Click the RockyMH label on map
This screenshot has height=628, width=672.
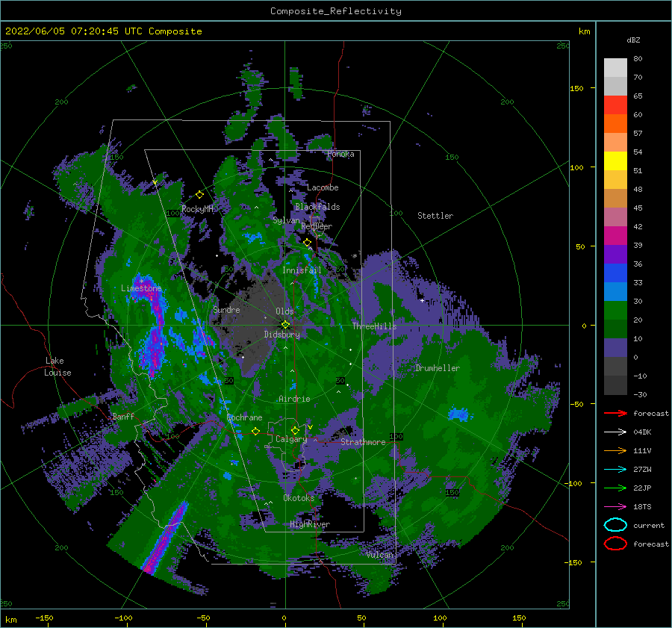click(198, 209)
